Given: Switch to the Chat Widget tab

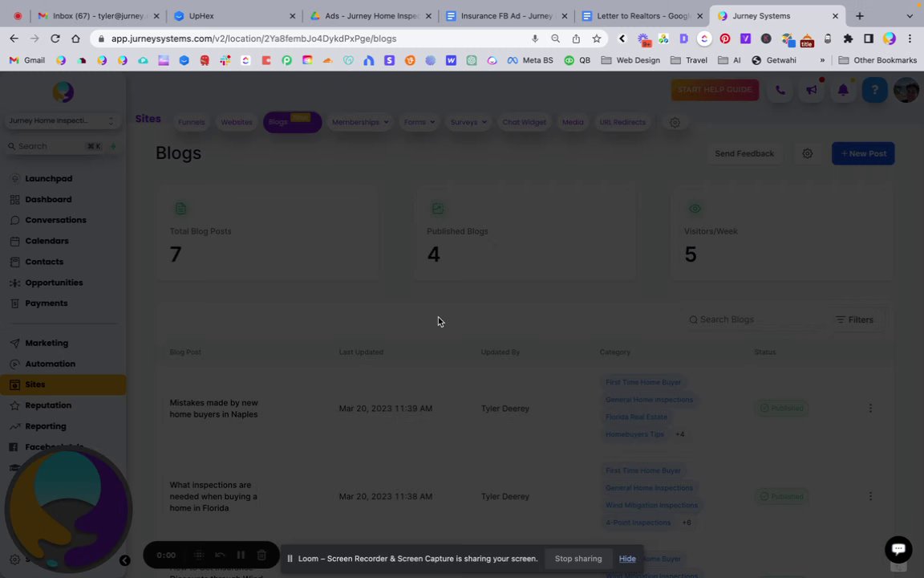Looking at the screenshot, I should click(524, 122).
